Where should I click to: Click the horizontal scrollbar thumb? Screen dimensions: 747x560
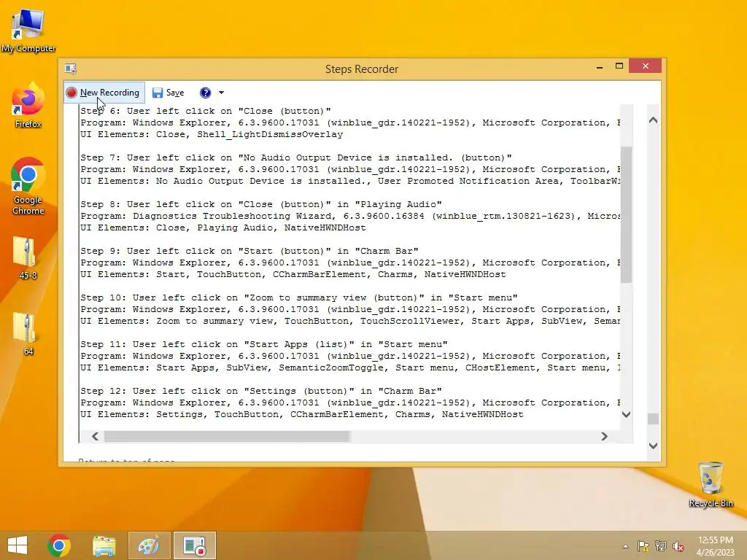click(227, 436)
